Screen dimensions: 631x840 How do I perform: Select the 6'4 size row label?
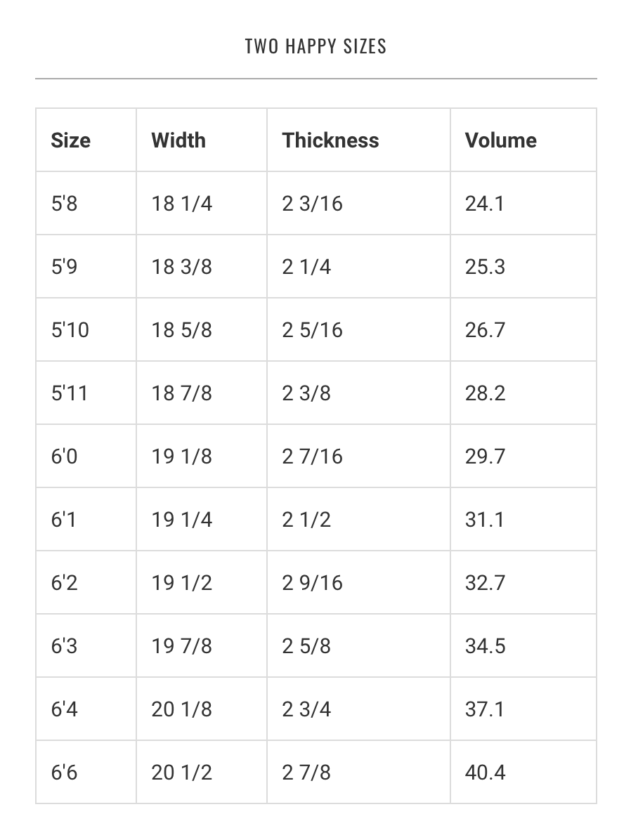65,709
